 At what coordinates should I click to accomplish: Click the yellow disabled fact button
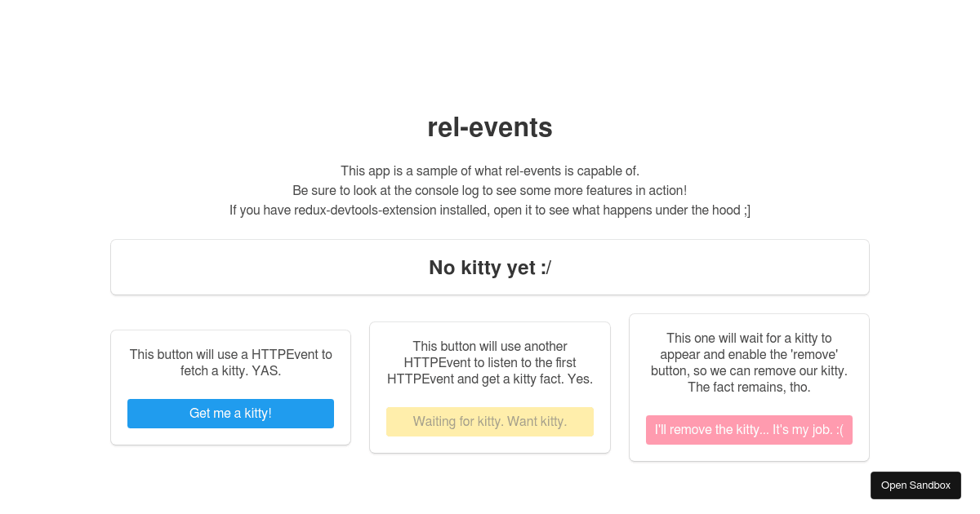tap(489, 421)
